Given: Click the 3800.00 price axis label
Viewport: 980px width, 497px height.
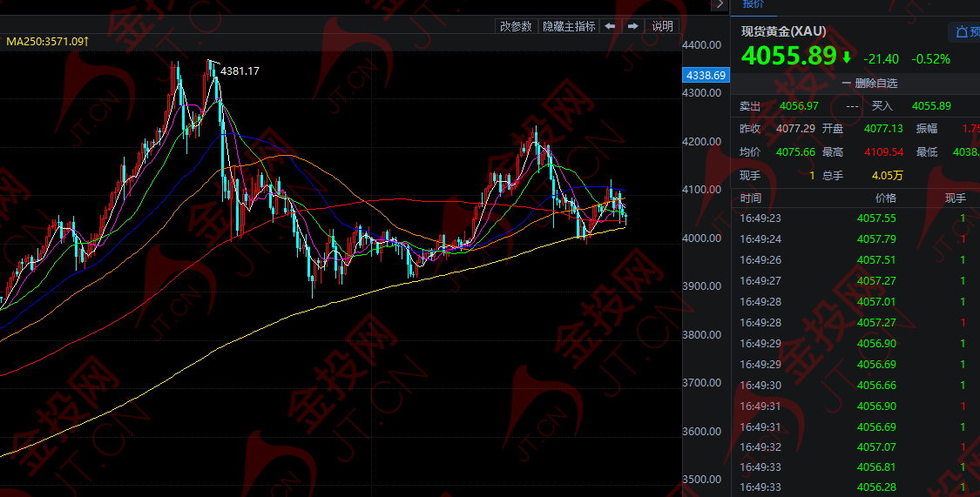Looking at the screenshot, I should point(702,334).
